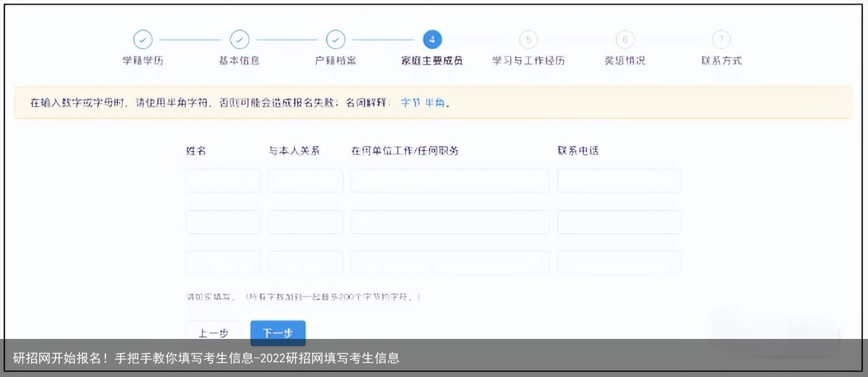Click the 下一步 button

click(278, 333)
